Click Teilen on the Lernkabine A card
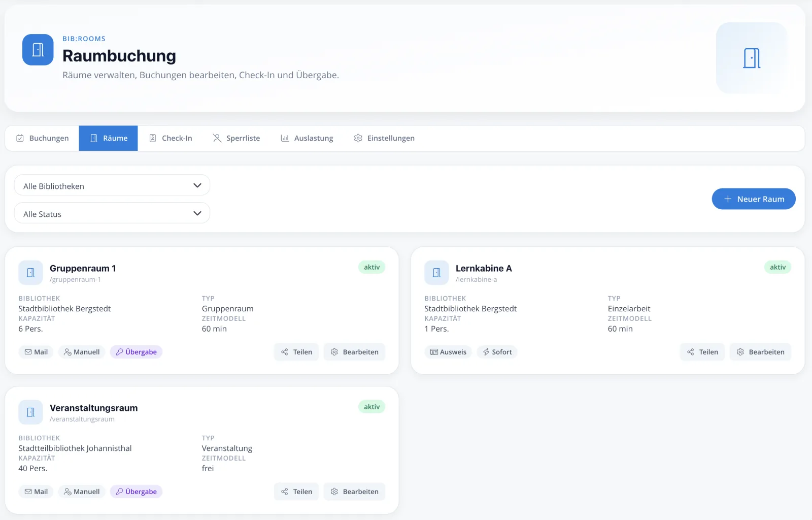 pos(702,352)
